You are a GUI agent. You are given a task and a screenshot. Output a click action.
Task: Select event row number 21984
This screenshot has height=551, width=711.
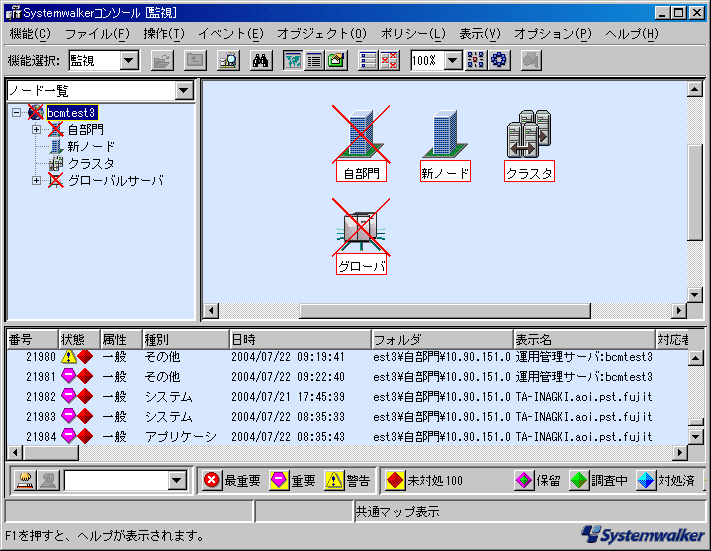(x=347, y=436)
